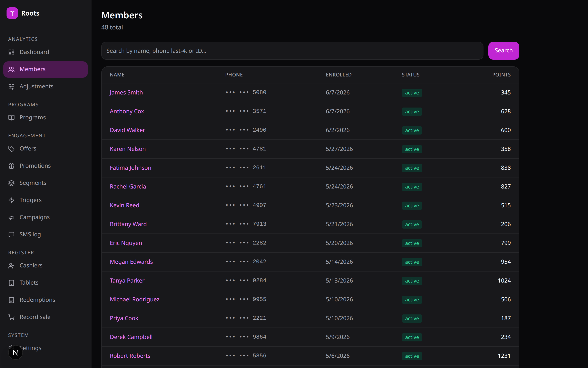Viewport: 588px width, 368px height.
Task: Open Settings in the sidebar
Action: (46, 348)
